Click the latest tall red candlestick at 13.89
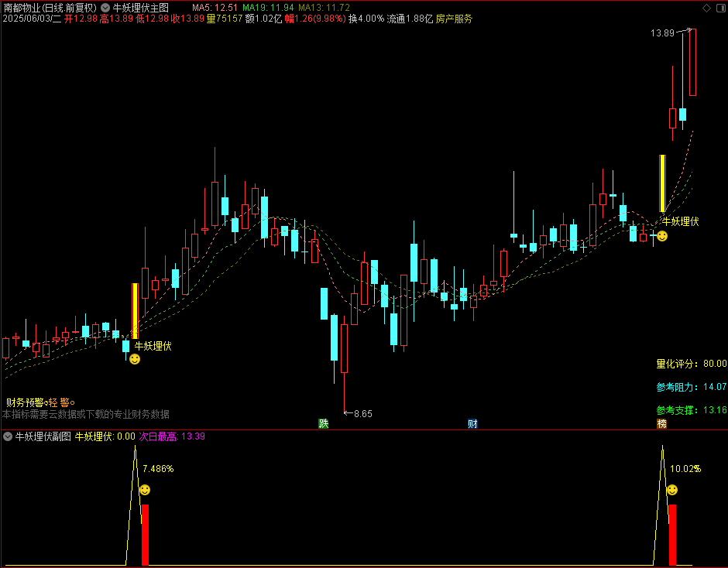This screenshot has width=728, height=568. (x=692, y=62)
